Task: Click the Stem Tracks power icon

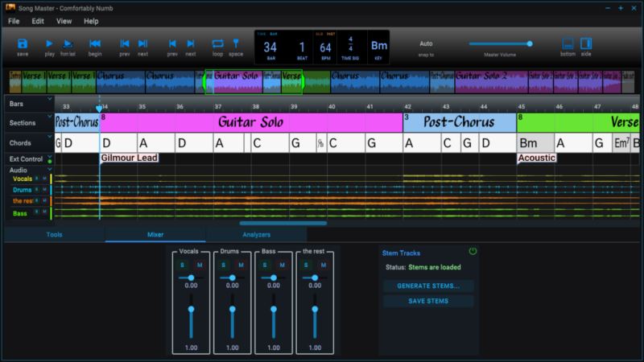Action: (x=473, y=252)
